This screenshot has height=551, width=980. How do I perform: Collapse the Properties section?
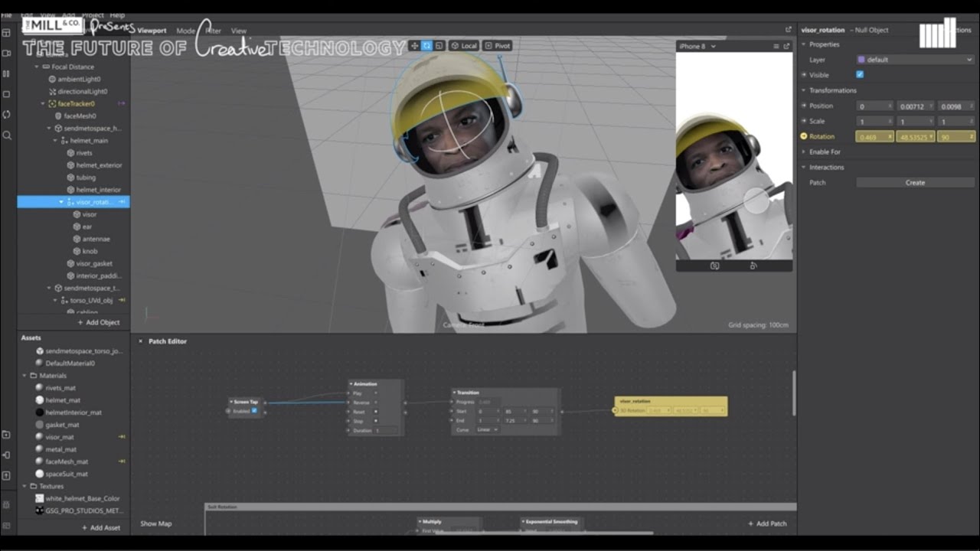point(804,44)
